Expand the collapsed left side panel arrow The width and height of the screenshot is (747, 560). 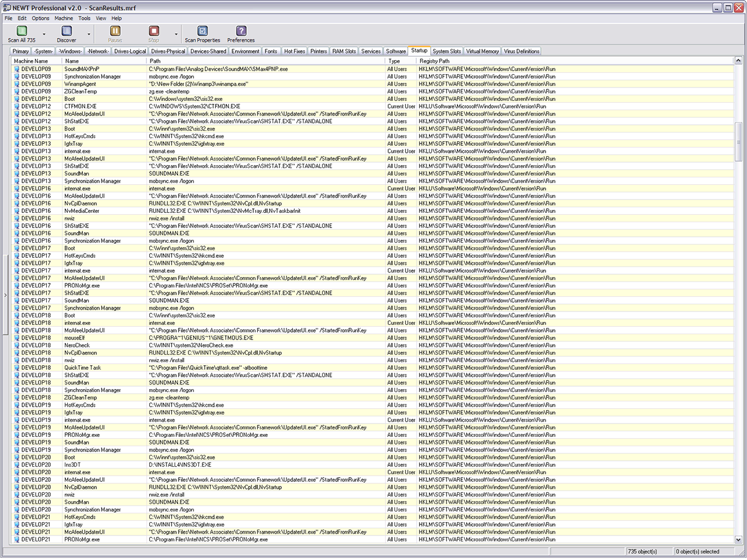5,295
